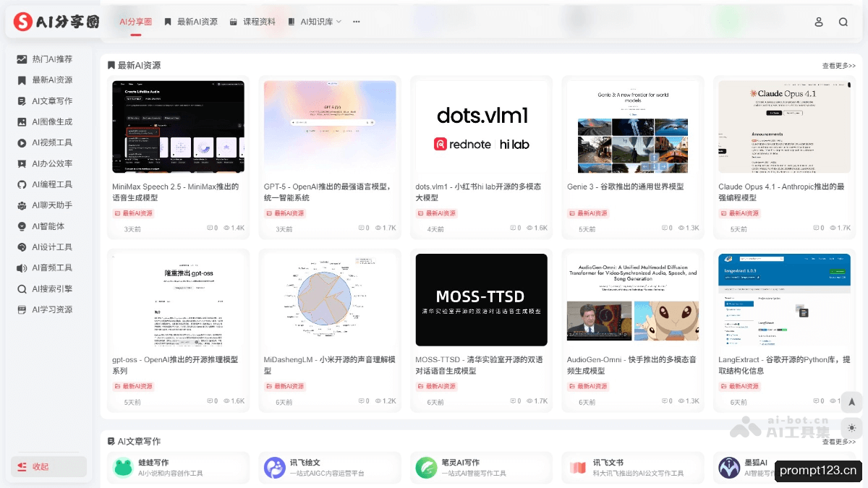Open the AudioGen-Omni card thumbnail
Screen dimensions: 868x488
(x=633, y=300)
